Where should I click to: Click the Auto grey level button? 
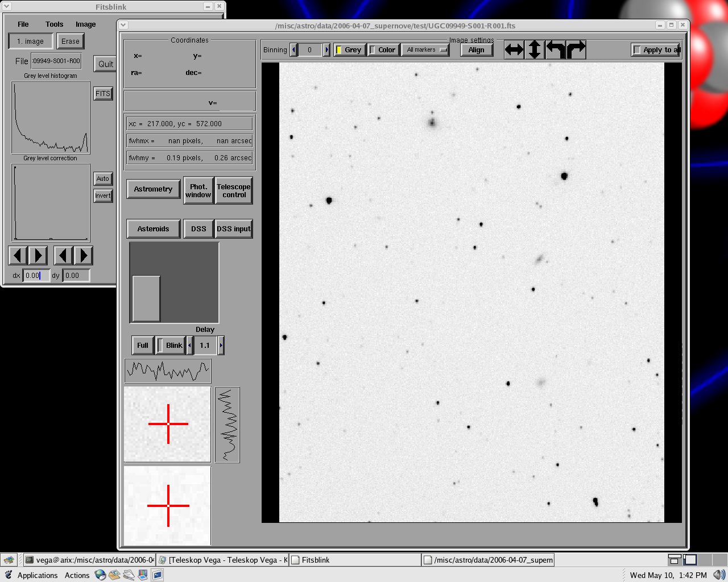tap(103, 178)
